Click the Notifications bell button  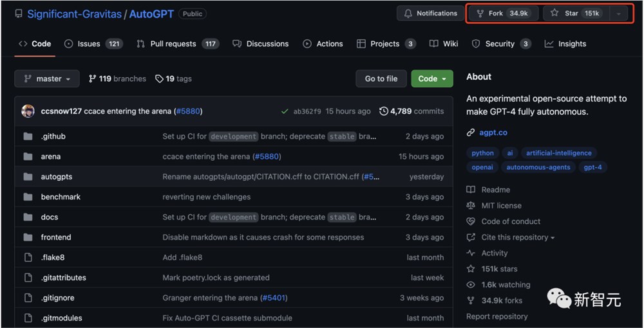coord(430,14)
